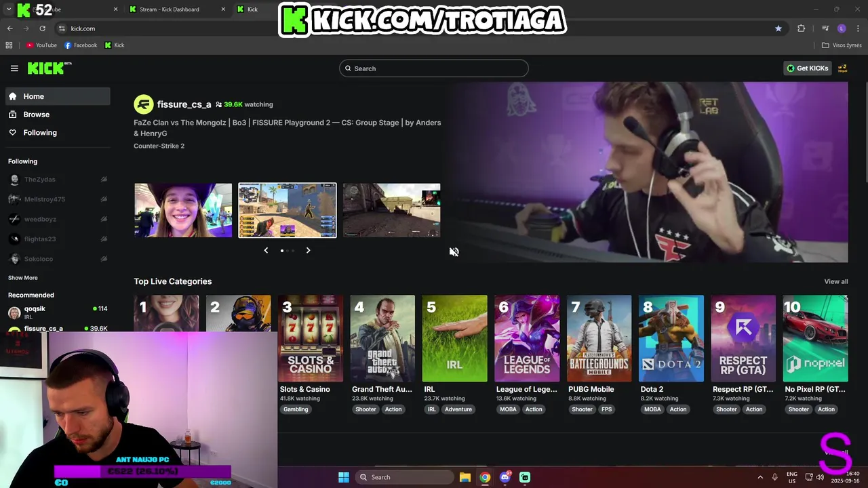Select the third dark gameplay thumbnail
The width and height of the screenshot is (868, 488).
(x=392, y=210)
